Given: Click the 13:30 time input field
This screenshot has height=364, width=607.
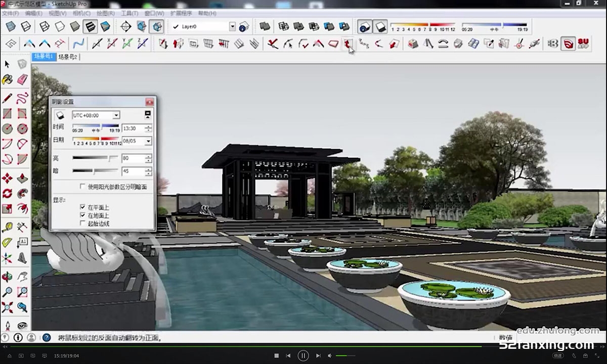Looking at the screenshot, I should click(133, 128).
